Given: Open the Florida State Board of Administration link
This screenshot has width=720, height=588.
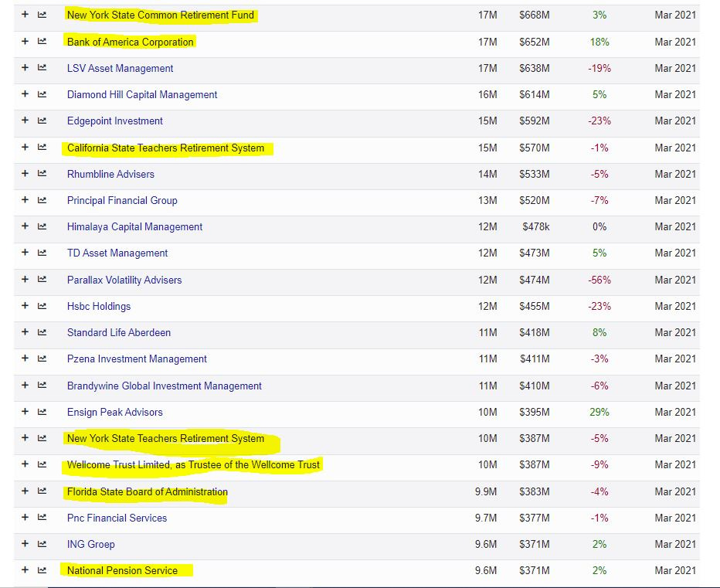Looking at the screenshot, I should (148, 492).
